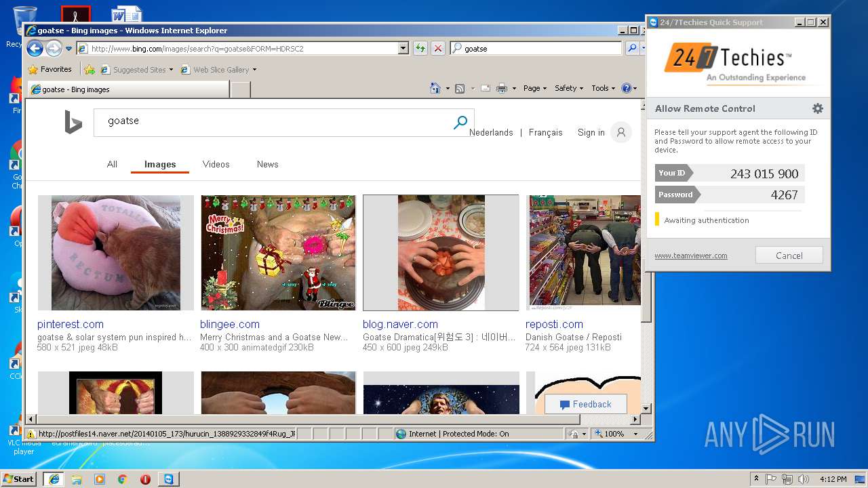Open the blingee.com result link
Image resolution: width=868 pixels, height=488 pixels.
pos(230,324)
